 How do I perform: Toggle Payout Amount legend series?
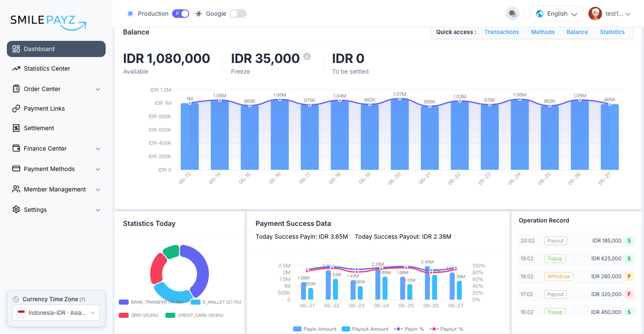coord(365,329)
